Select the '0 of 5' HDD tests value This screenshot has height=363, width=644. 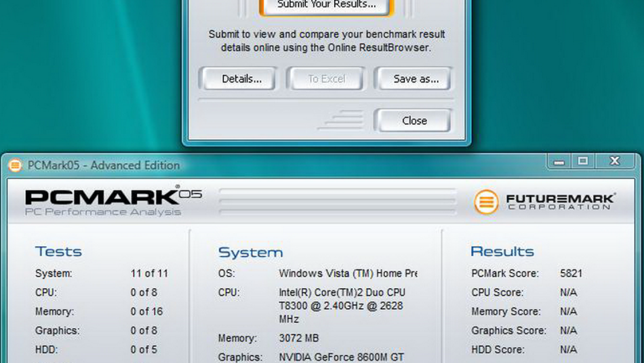(144, 350)
